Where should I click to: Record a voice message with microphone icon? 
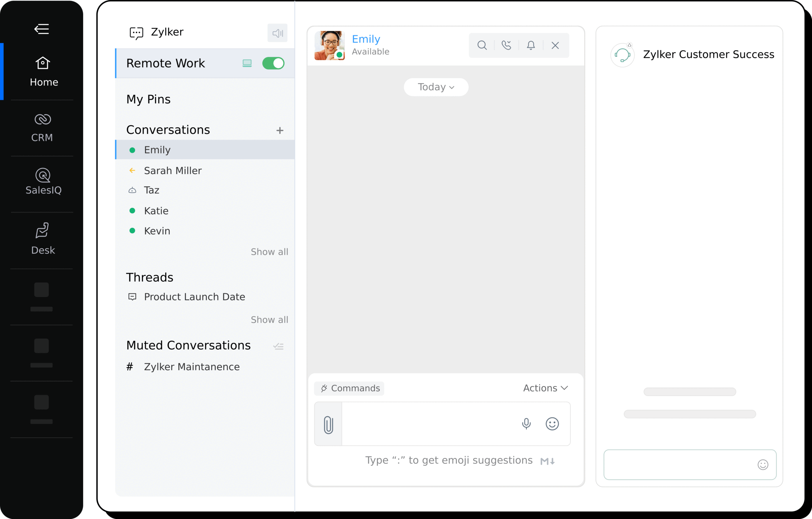526,424
